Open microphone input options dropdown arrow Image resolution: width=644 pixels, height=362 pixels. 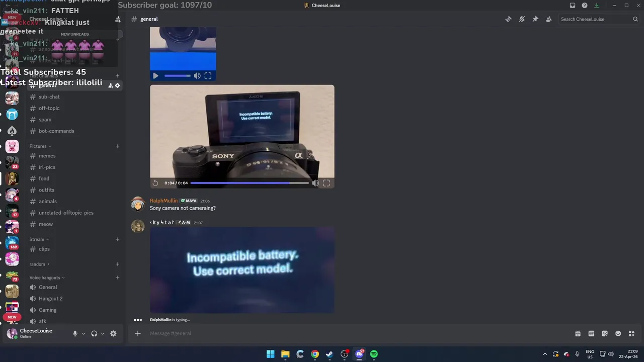coord(84,333)
